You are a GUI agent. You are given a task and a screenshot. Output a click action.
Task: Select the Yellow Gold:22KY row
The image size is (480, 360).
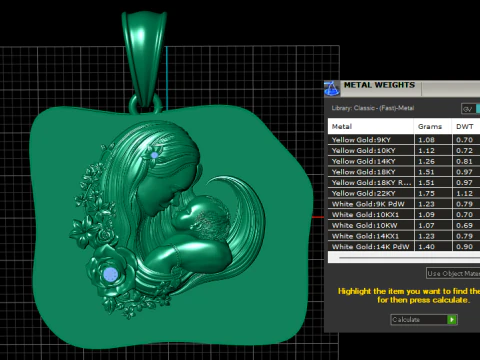pos(404,193)
